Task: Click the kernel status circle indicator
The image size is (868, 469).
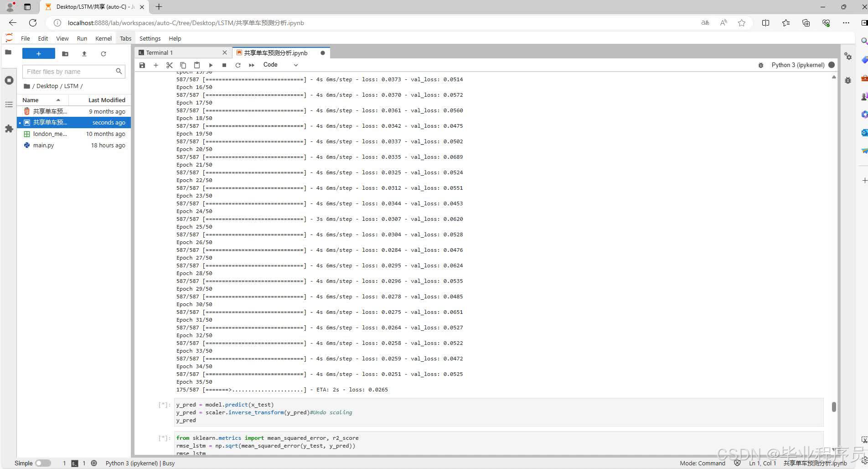Action: [x=832, y=65]
